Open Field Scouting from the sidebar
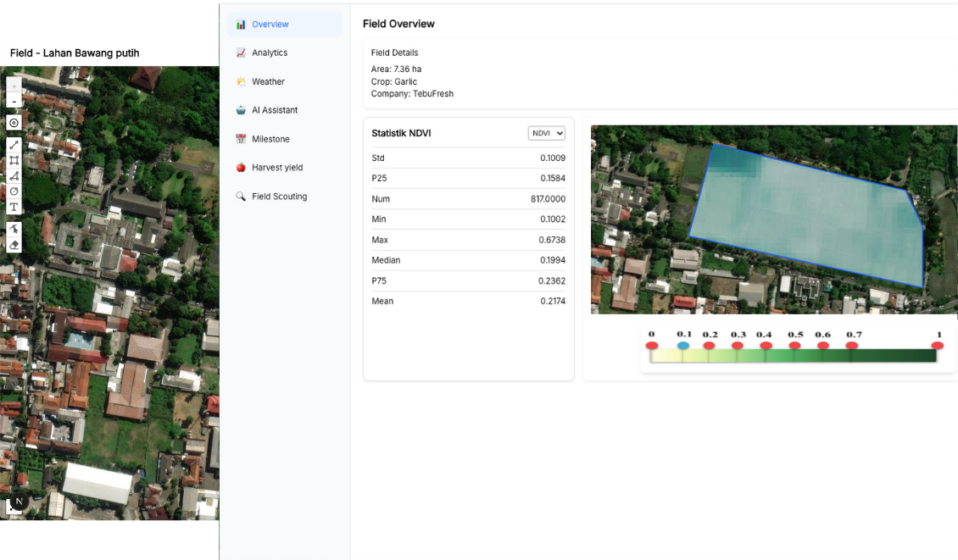The width and height of the screenshot is (958, 560). point(279,197)
